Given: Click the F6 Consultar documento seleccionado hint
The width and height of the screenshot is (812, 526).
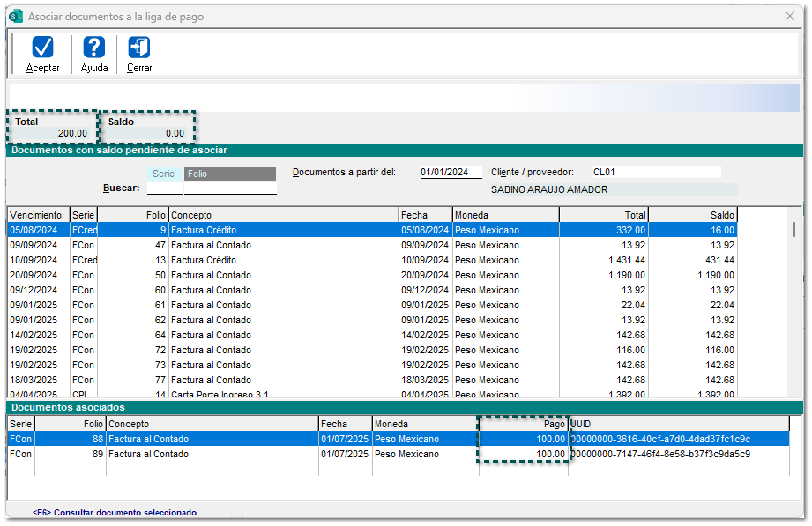Looking at the screenshot, I should (x=115, y=512).
